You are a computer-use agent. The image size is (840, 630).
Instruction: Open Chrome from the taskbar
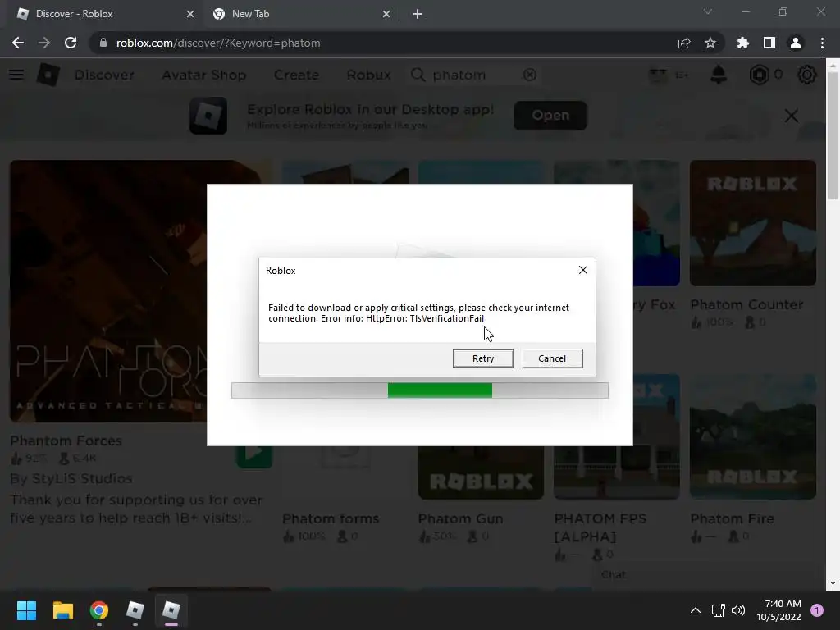(x=99, y=610)
